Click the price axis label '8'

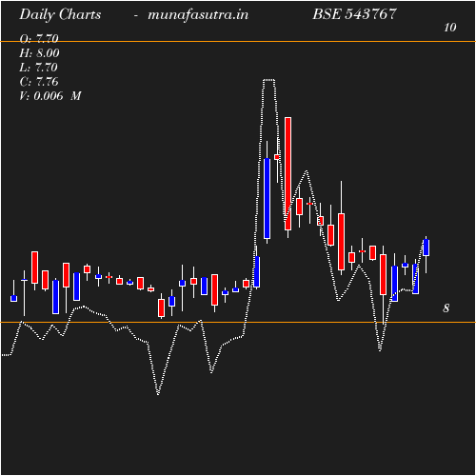[x=446, y=308]
